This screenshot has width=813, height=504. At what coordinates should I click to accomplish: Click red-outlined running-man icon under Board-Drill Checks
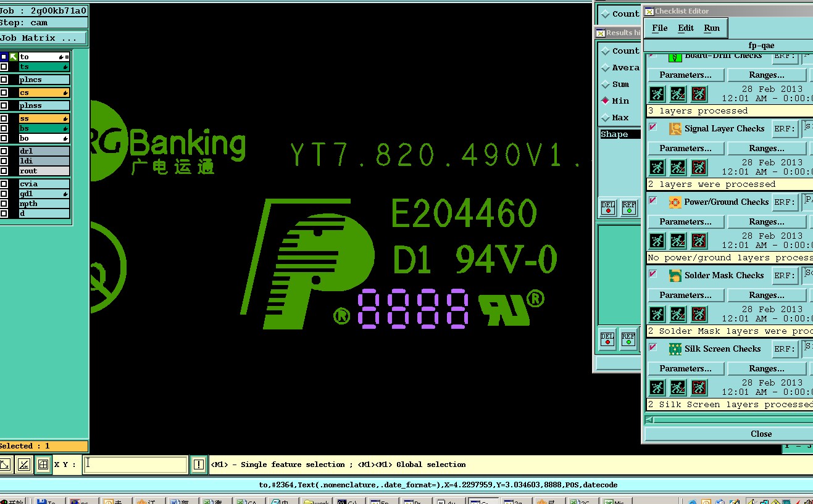click(x=699, y=94)
